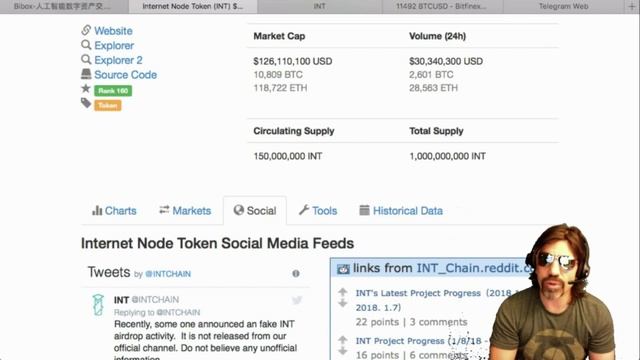Viewport: 640px width, 360px height.
Task: Open the 3 comments link
Action: [x=438, y=322]
